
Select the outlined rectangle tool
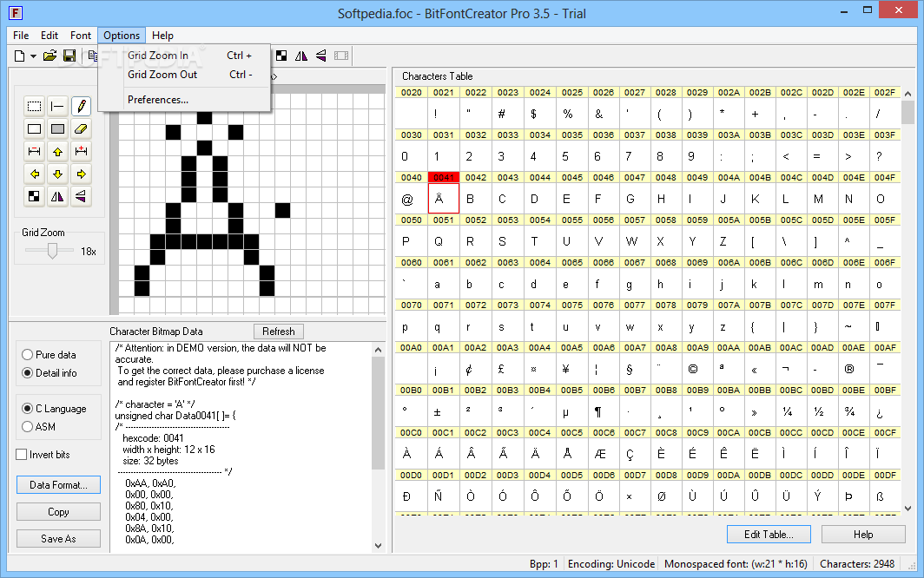click(x=34, y=128)
